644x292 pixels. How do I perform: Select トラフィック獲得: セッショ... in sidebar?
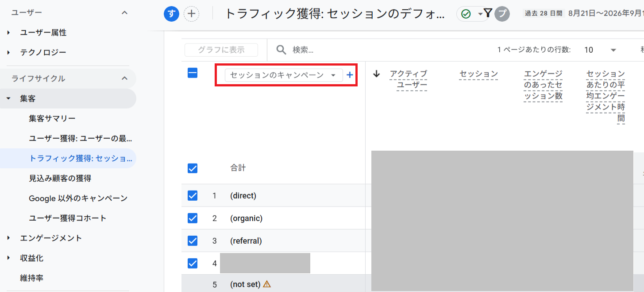click(x=81, y=158)
